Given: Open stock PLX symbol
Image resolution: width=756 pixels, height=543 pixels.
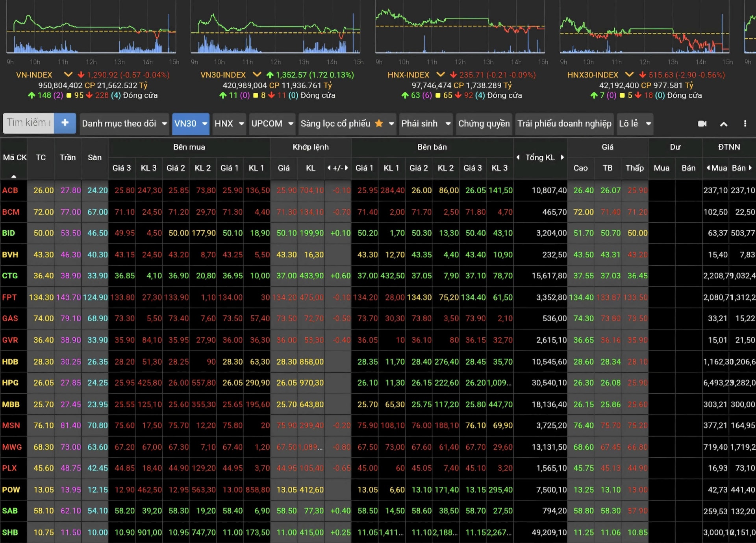Looking at the screenshot, I should coord(9,468).
